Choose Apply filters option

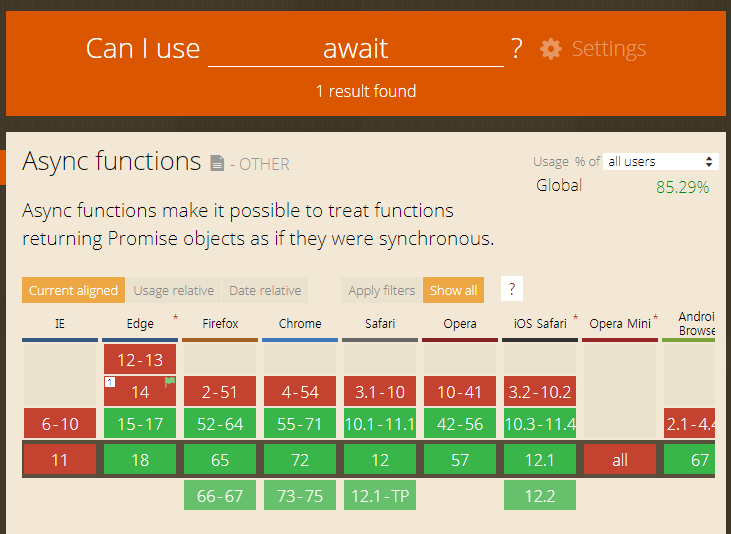point(381,290)
